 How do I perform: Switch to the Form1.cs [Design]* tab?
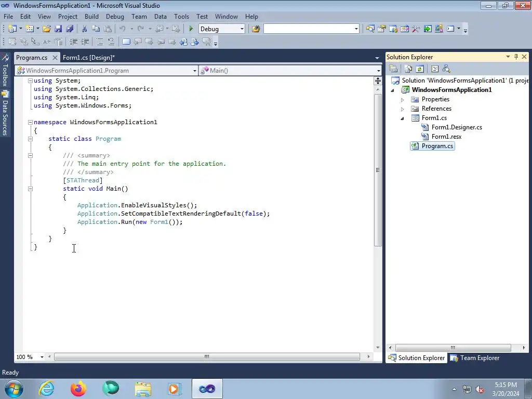88,58
